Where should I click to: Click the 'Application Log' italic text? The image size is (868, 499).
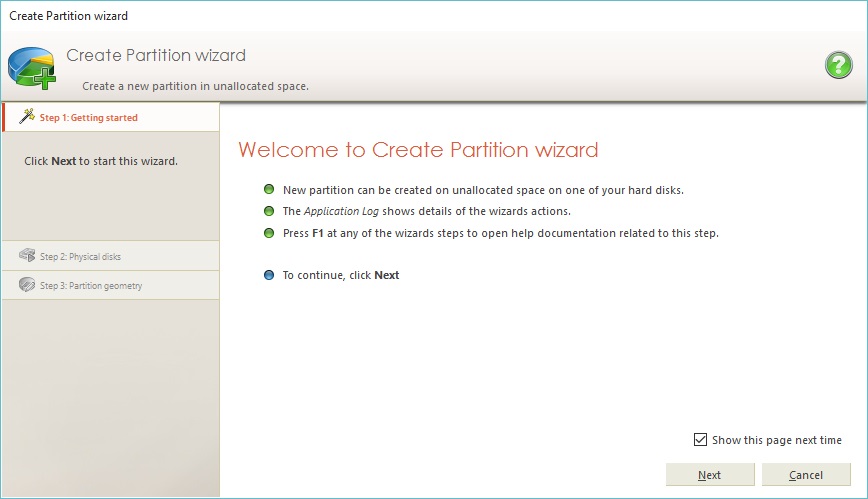click(341, 212)
